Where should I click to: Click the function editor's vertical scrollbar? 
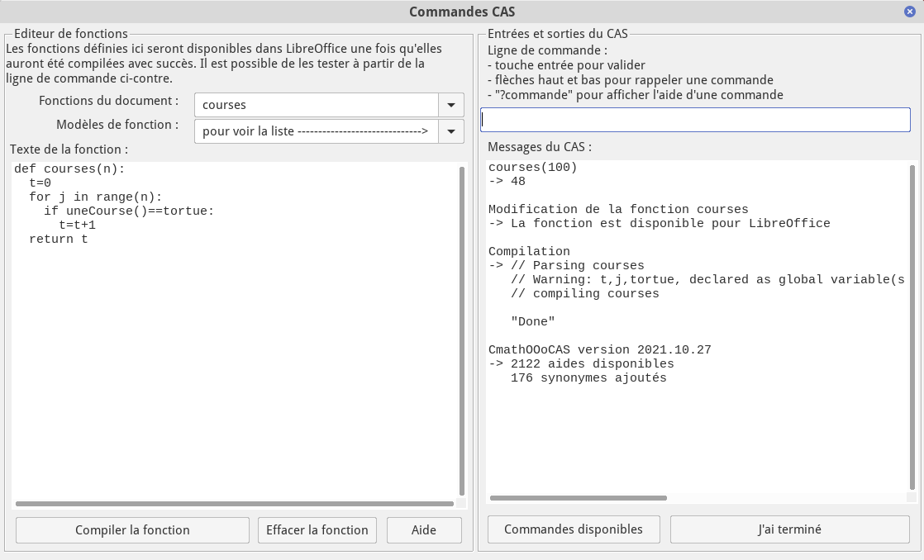coord(461,330)
